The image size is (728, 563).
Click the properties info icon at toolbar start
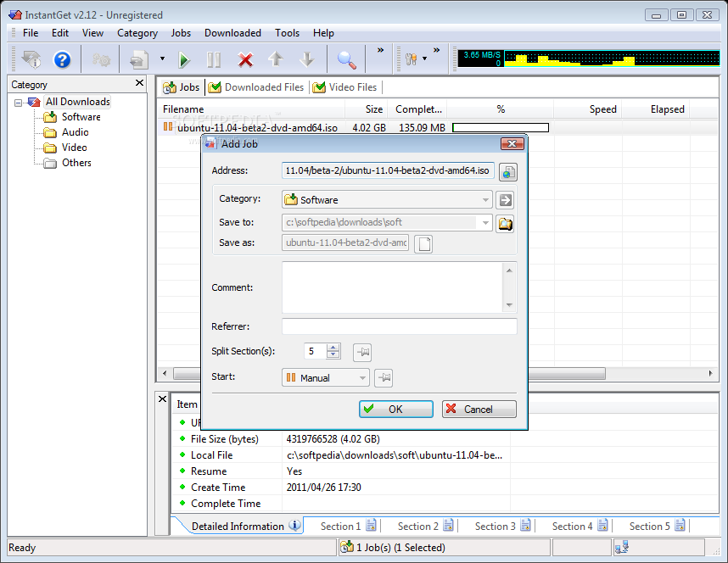[x=31, y=60]
